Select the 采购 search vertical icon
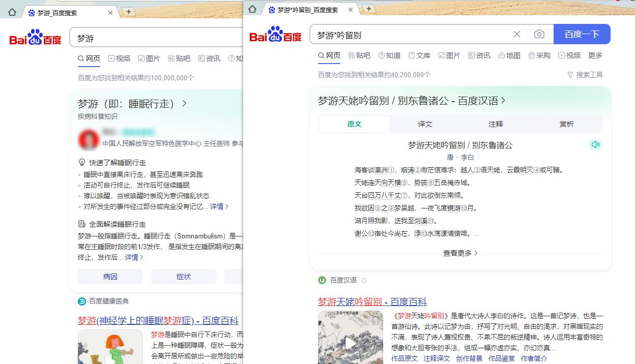This screenshot has height=364, width=635. (539, 55)
